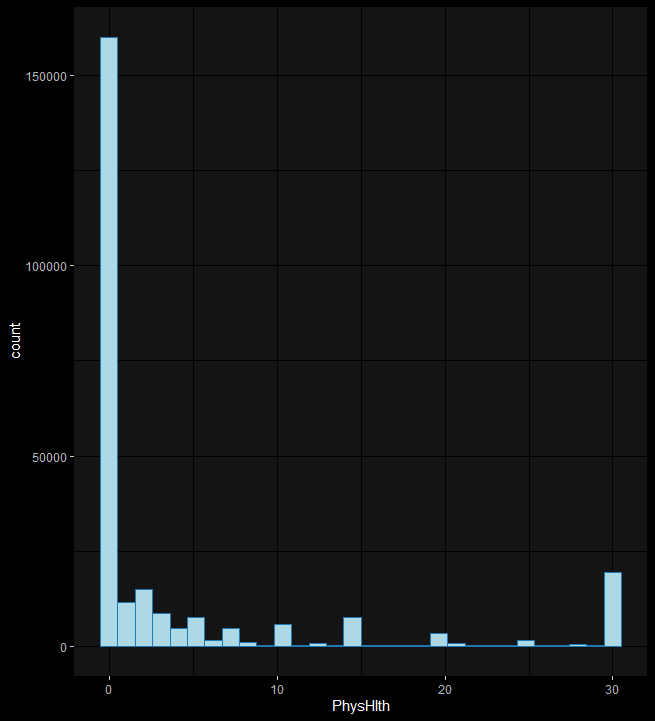Click the histogram bar at PhysHlth 15
Image resolution: width=655 pixels, height=721 pixels.
tap(352, 632)
